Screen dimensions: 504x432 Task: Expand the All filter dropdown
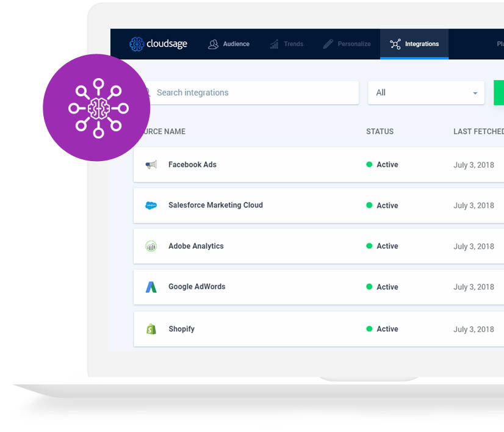[425, 93]
